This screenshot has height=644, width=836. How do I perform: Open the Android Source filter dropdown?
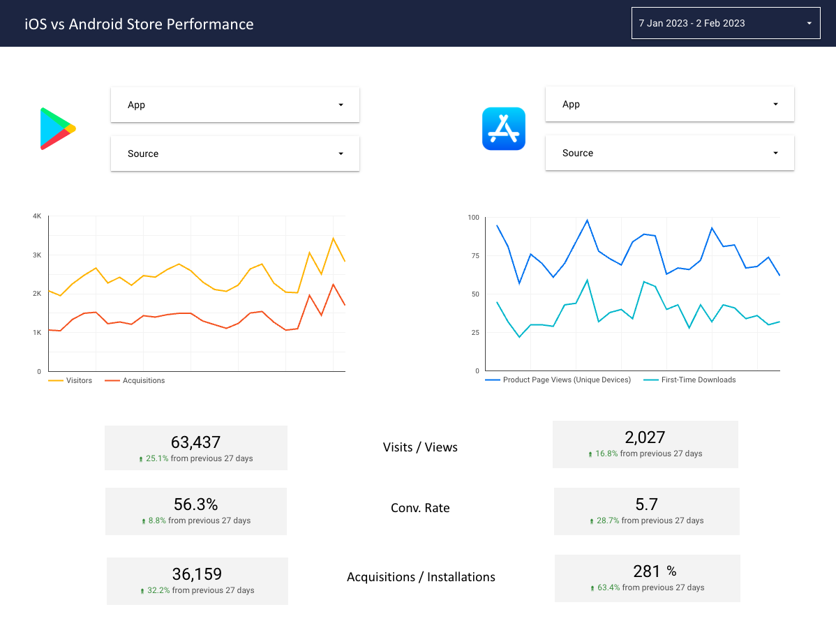point(235,153)
